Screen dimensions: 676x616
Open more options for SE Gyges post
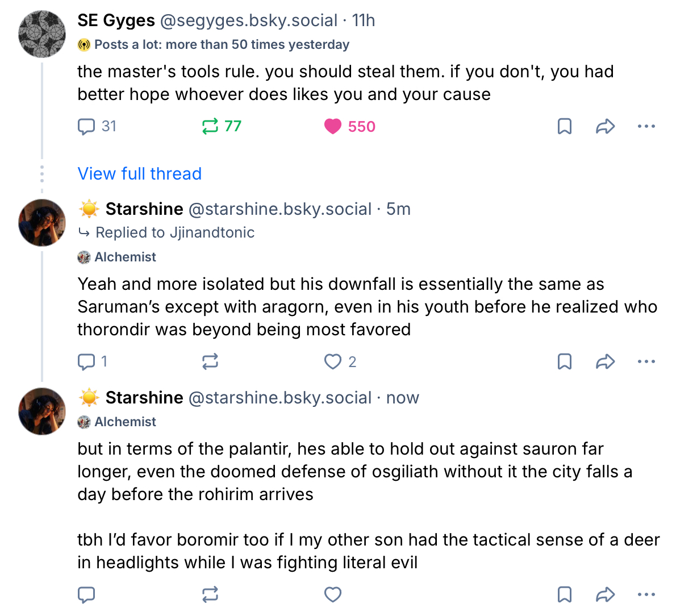646,126
